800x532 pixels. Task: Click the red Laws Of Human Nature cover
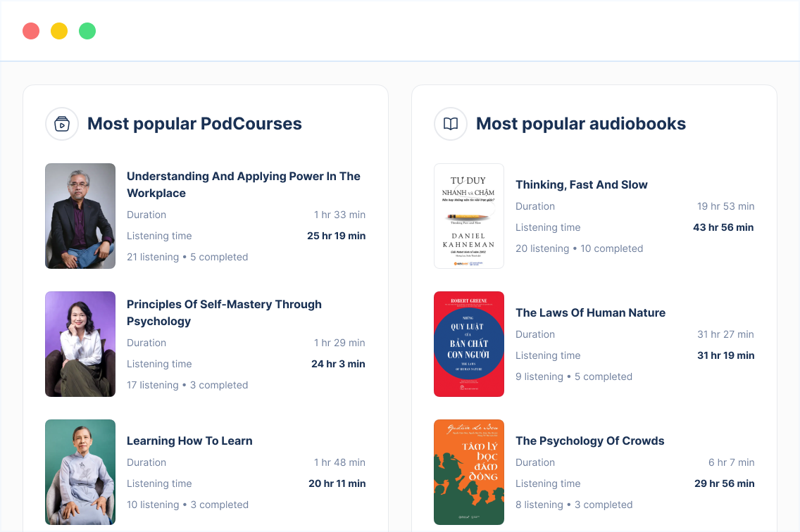(469, 344)
